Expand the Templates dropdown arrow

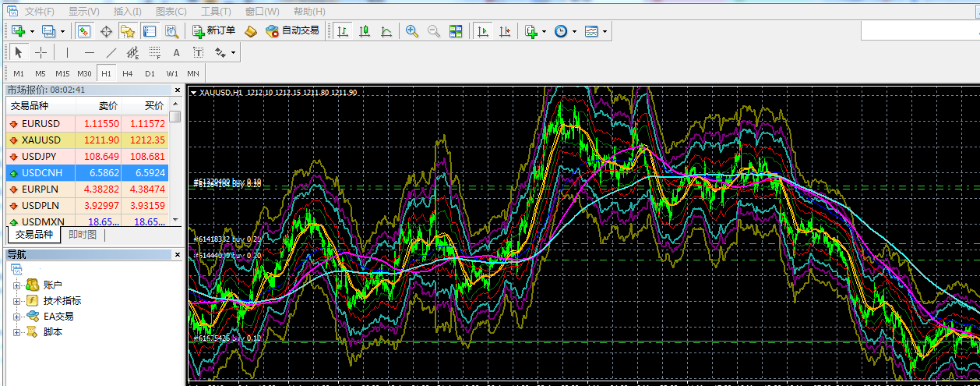[x=605, y=31]
